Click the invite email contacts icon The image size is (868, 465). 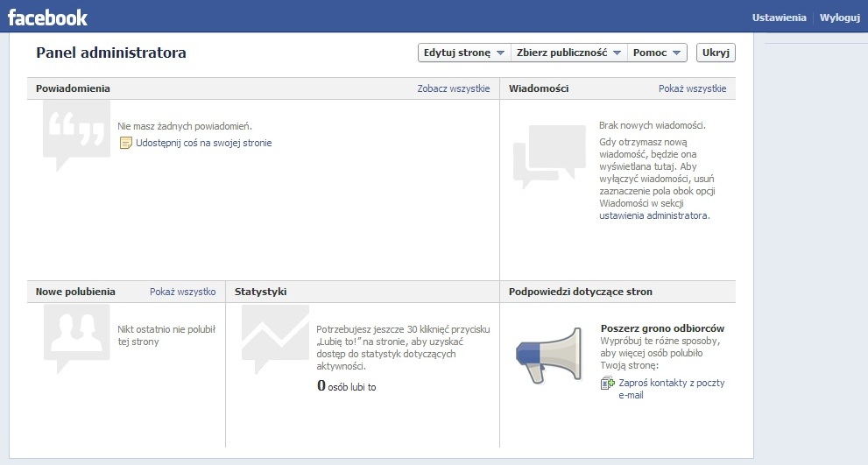pyautogui.click(x=608, y=384)
